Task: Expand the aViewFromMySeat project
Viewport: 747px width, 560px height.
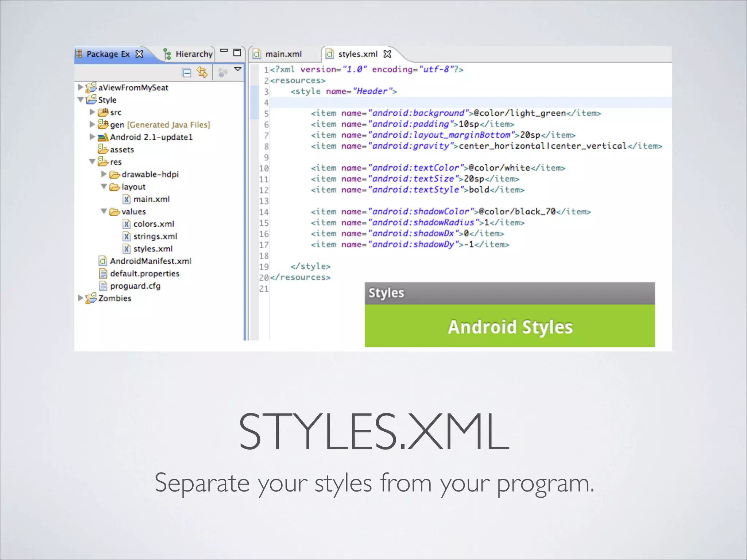Action: (81, 87)
